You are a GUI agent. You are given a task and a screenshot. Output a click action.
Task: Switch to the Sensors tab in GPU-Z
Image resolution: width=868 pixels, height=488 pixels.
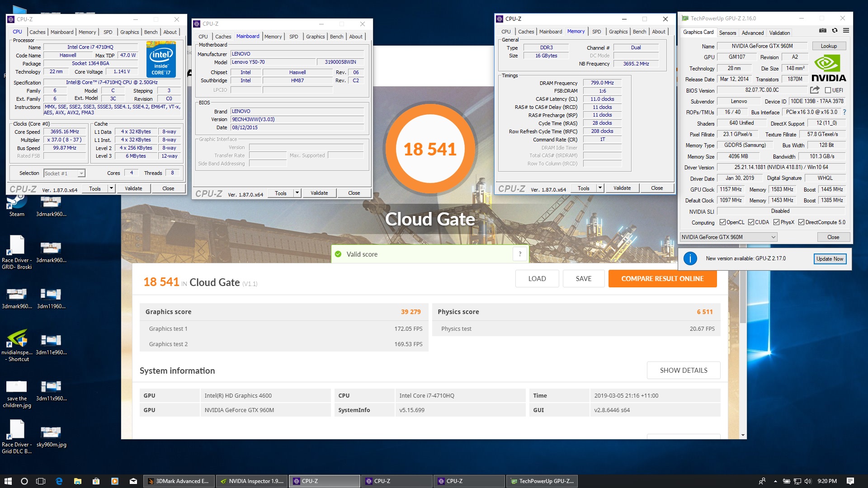pyautogui.click(x=727, y=33)
